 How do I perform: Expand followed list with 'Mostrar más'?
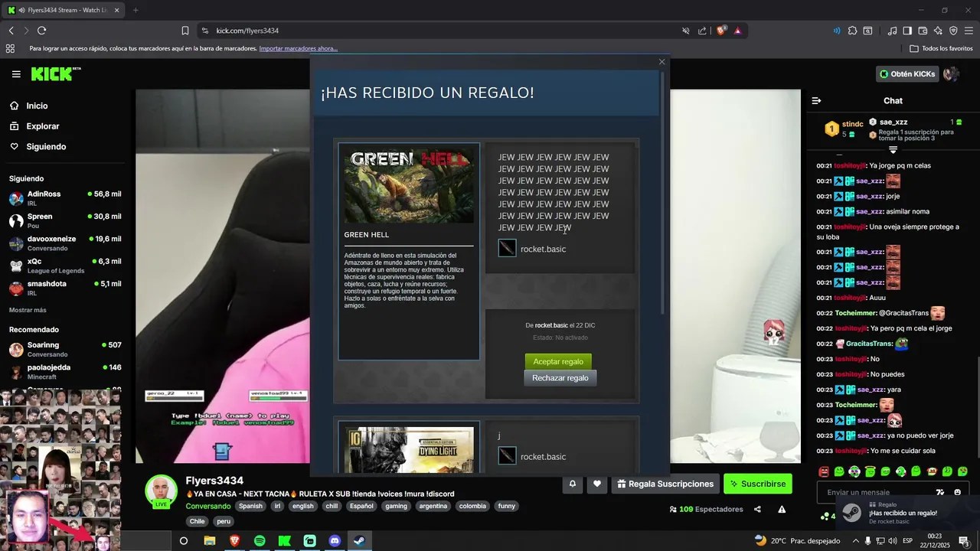(x=28, y=310)
